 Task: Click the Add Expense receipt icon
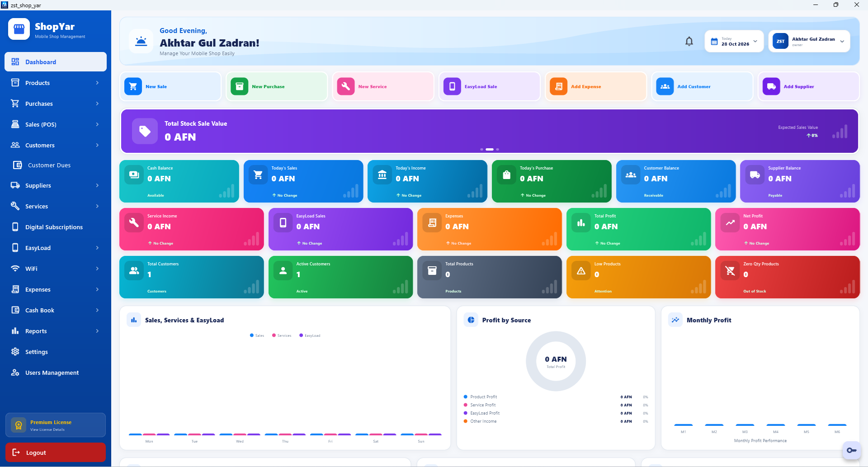[x=559, y=86]
